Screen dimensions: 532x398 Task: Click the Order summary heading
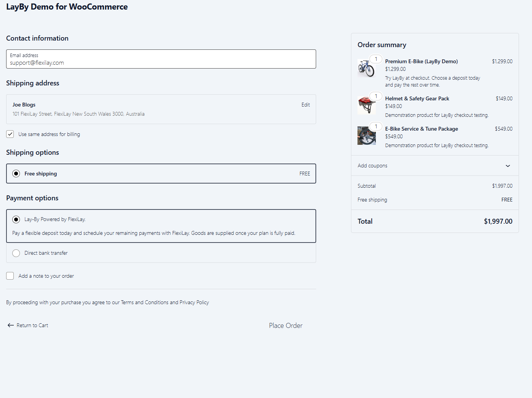382,45
